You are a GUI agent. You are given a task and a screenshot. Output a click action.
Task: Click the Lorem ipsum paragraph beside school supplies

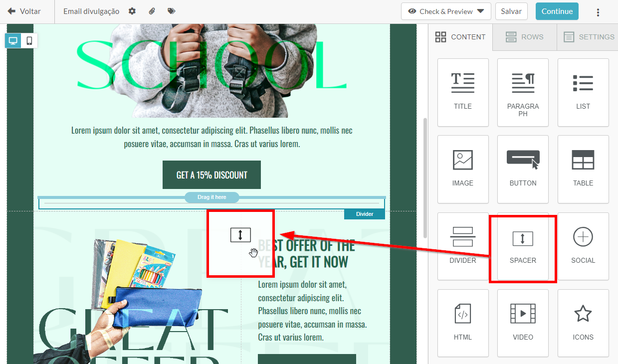(312, 311)
